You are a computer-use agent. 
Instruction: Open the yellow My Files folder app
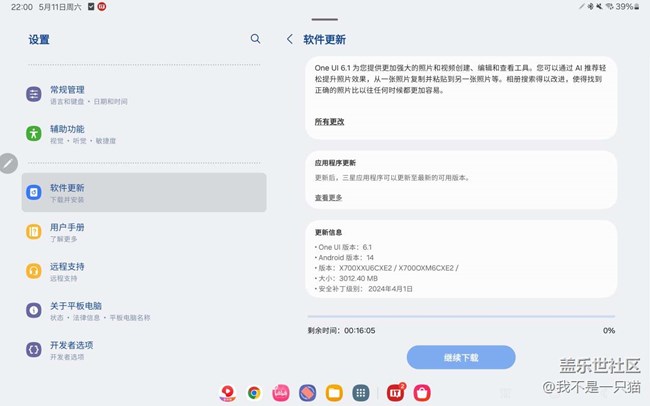coord(334,393)
